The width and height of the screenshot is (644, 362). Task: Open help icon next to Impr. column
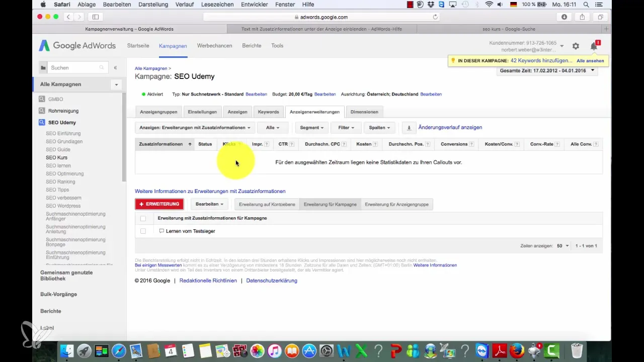(x=267, y=144)
